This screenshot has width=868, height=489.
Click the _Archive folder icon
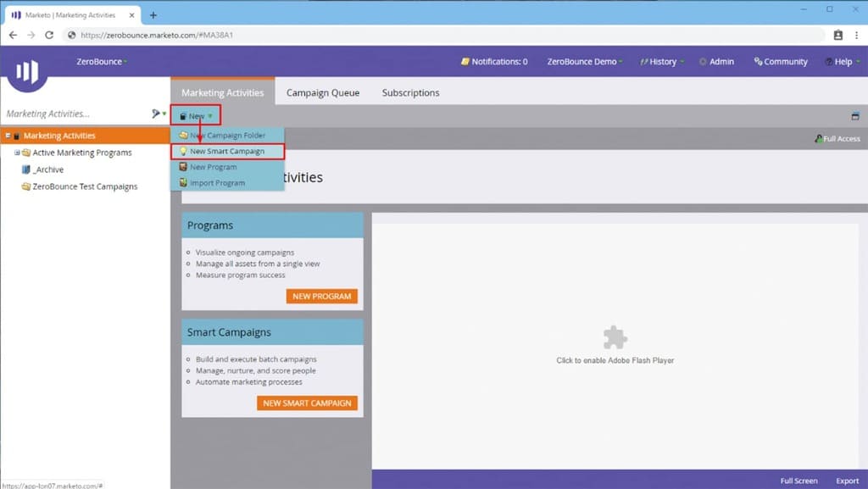25,169
